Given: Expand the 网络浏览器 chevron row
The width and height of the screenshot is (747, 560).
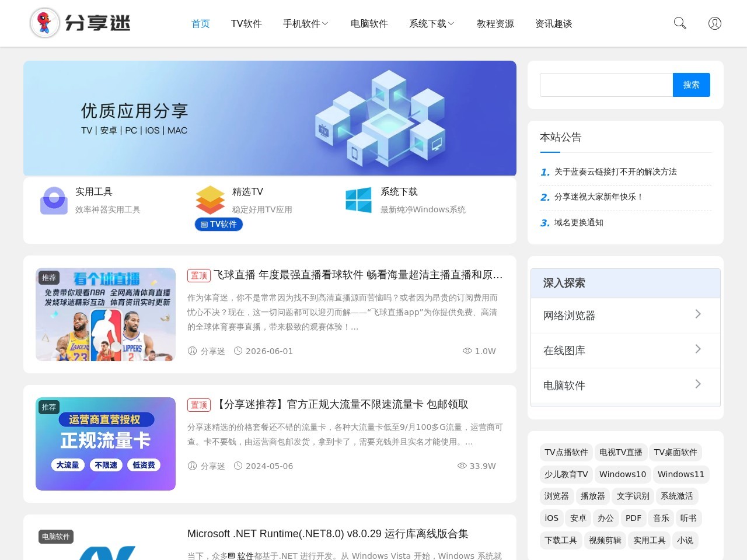Looking at the screenshot, I should coord(626,316).
